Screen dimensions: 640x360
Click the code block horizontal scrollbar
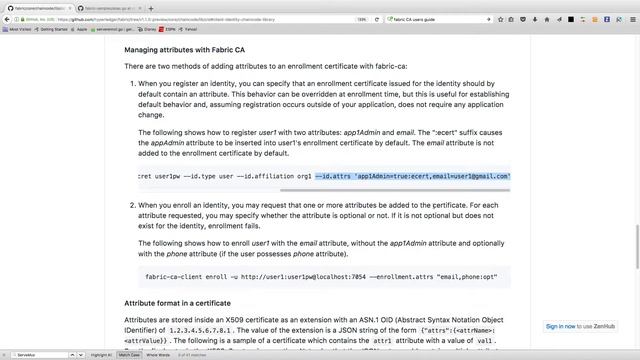tap(395, 190)
